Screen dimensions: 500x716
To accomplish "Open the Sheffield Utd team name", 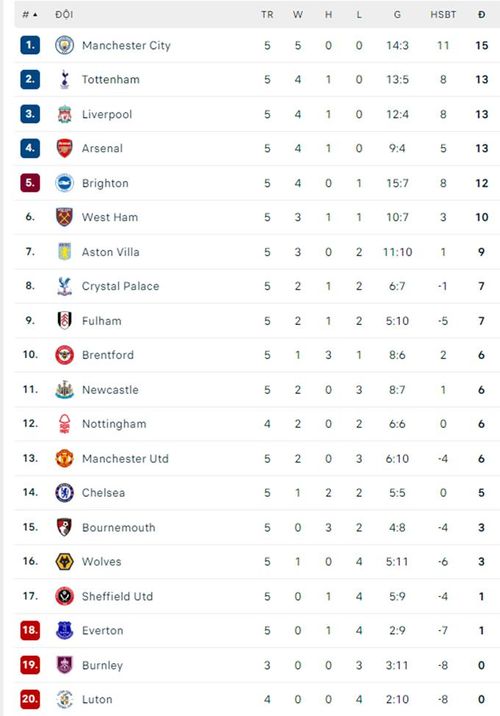I will (x=117, y=596).
